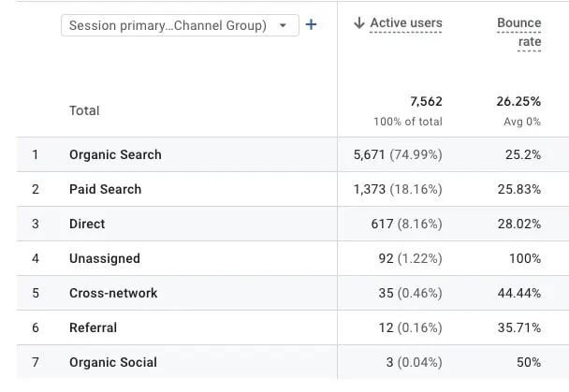This screenshot has height=392, width=569.
Task: Click Referral bounce rate 35.71%
Action: [x=518, y=327]
